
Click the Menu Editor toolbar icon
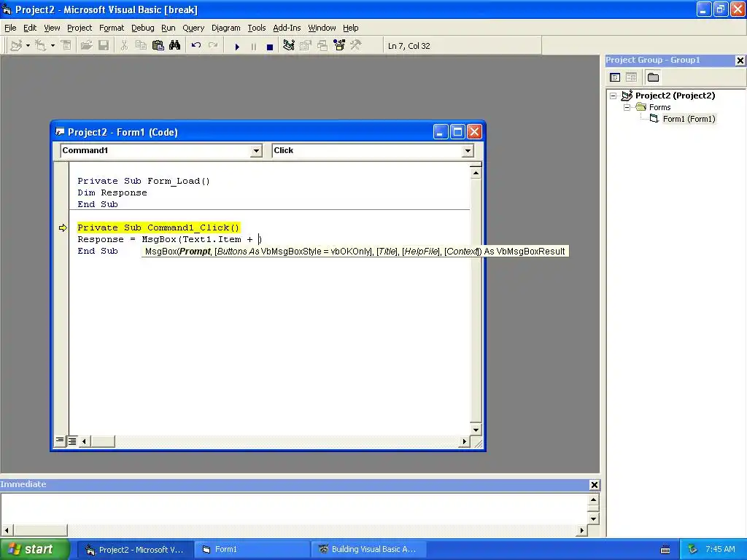pyautogui.click(x=66, y=46)
